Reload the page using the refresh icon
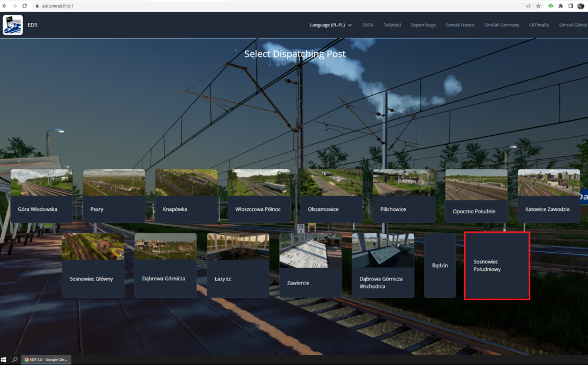 click(25, 5)
